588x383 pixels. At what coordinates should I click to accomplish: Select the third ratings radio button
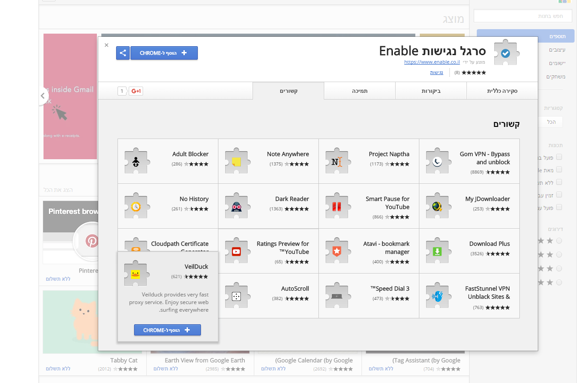(x=559, y=268)
